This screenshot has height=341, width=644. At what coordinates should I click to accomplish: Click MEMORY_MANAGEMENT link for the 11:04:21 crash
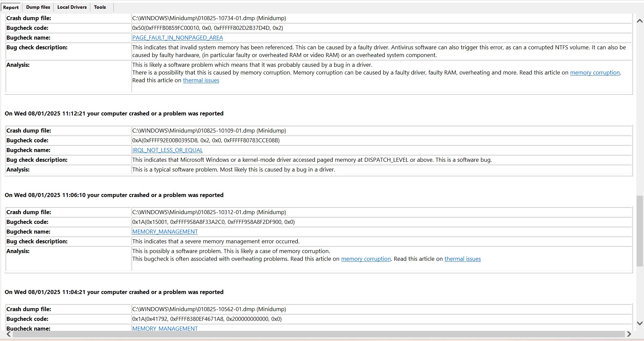pos(165,328)
